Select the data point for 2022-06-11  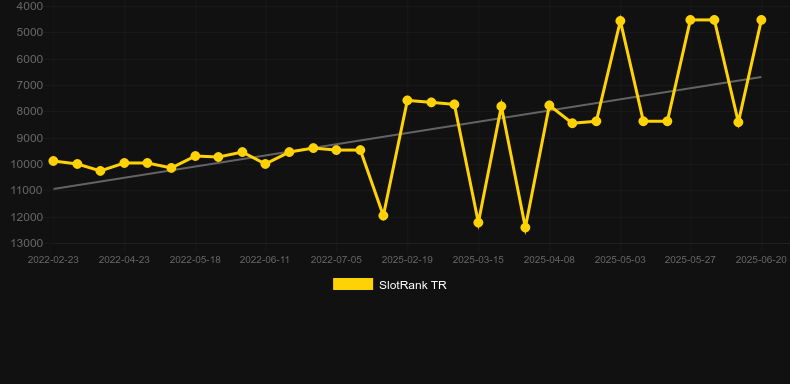click(266, 164)
